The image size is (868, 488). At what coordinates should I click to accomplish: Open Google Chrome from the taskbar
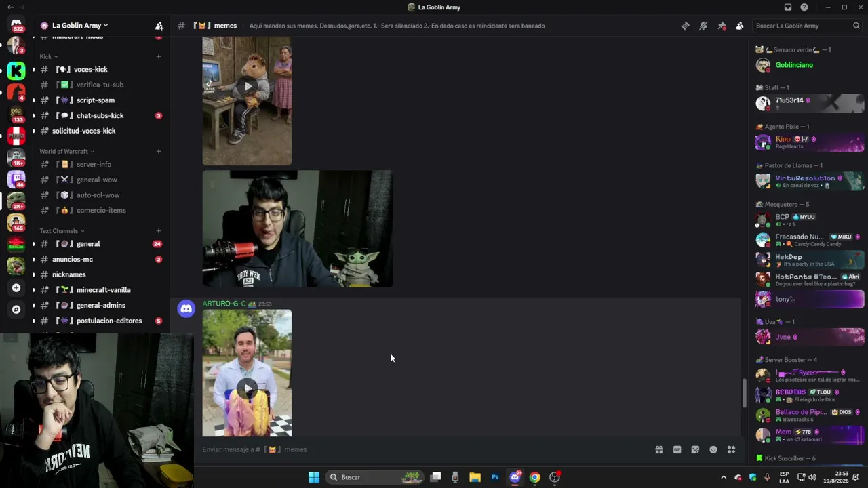(535, 477)
